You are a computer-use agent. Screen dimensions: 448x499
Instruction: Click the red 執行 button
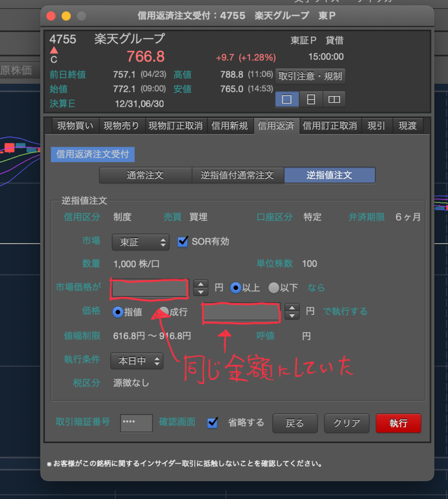pyautogui.click(x=398, y=423)
